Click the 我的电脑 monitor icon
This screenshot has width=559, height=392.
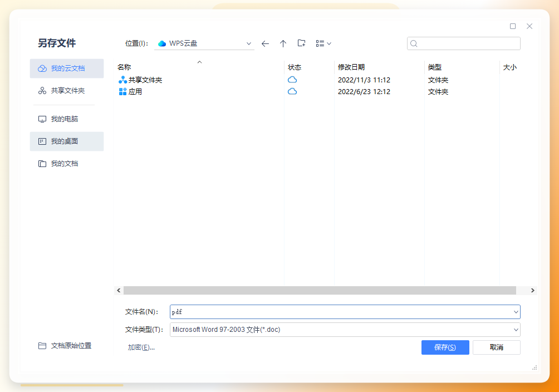(42, 119)
